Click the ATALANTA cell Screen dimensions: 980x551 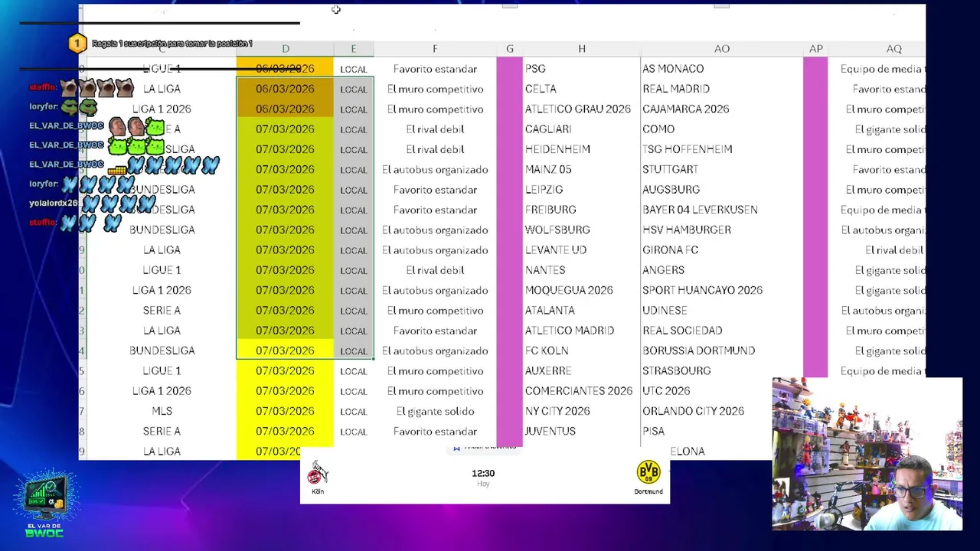click(582, 311)
